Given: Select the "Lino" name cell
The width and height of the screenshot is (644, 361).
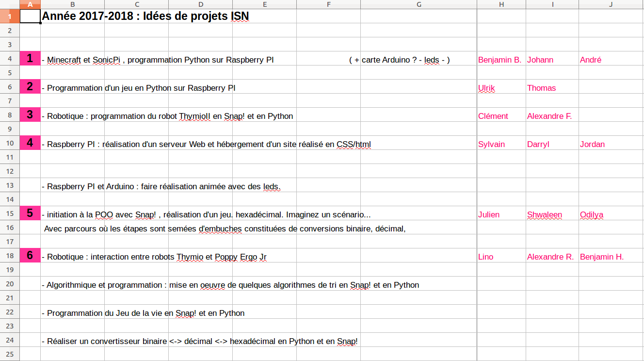Looking at the screenshot, I should (486, 257).
